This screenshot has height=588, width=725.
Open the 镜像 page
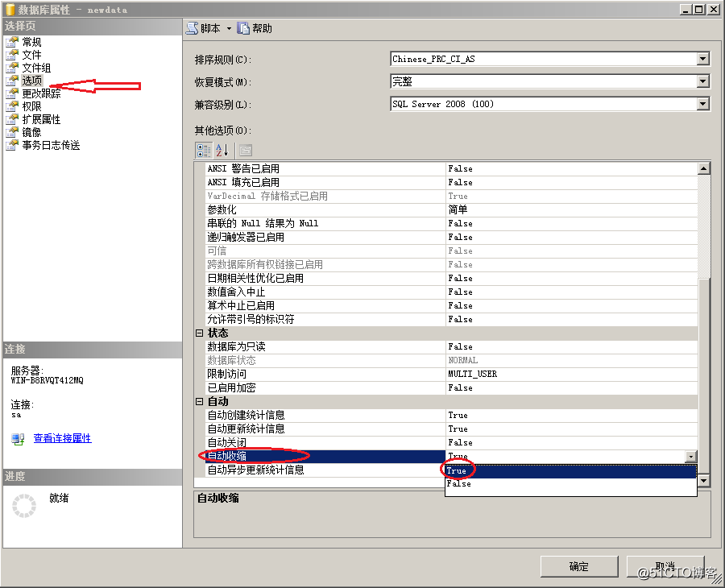(x=32, y=133)
